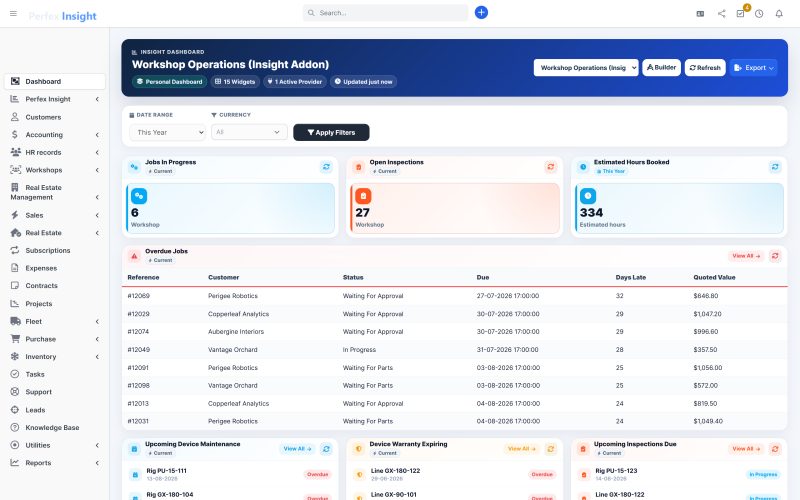Open the share icon in top bar
The image size is (800, 500).
(x=721, y=14)
